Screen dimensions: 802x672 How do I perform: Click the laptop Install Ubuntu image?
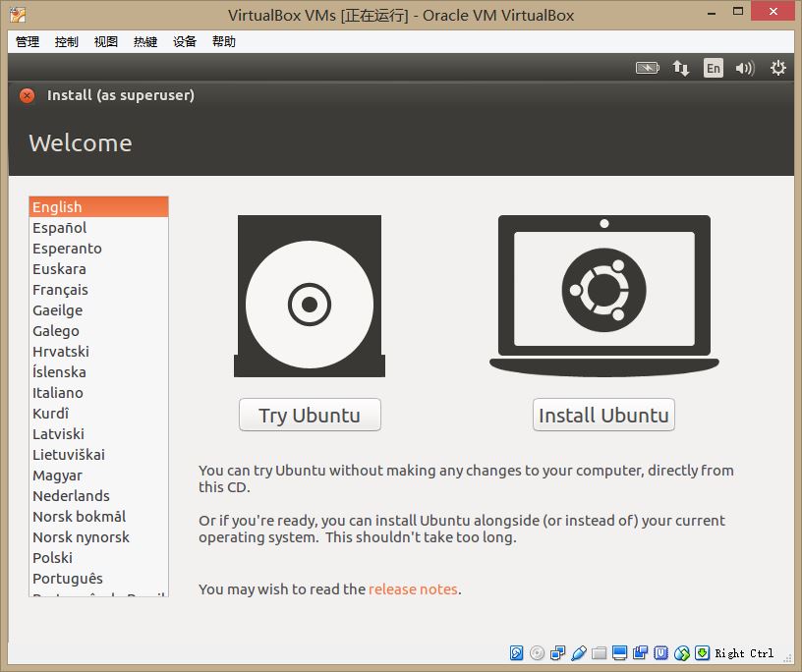[x=604, y=296]
